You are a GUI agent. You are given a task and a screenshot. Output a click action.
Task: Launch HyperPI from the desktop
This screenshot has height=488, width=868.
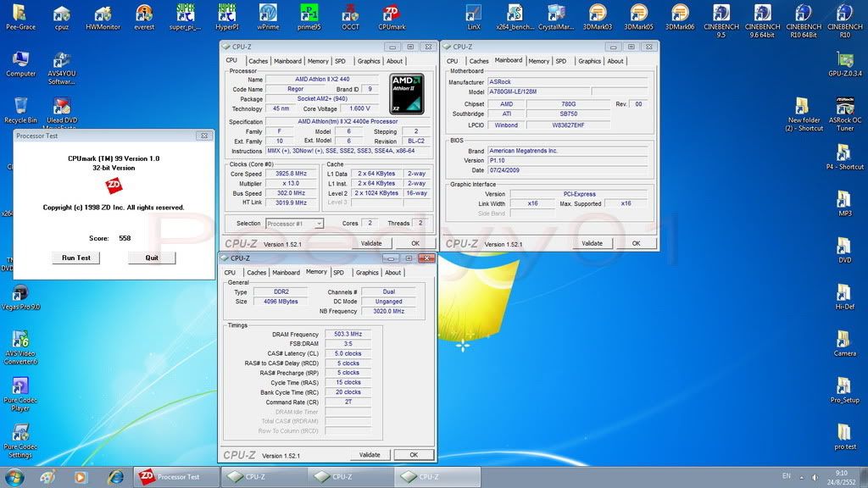[x=227, y=17]
